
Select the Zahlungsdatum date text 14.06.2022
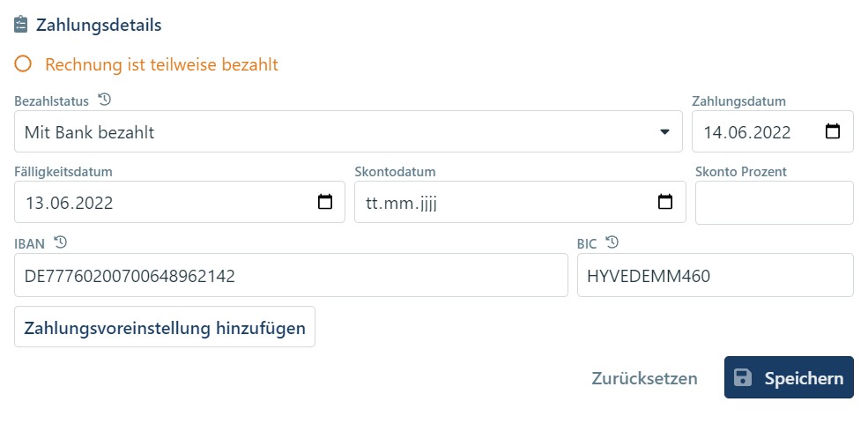coord(747,132)
